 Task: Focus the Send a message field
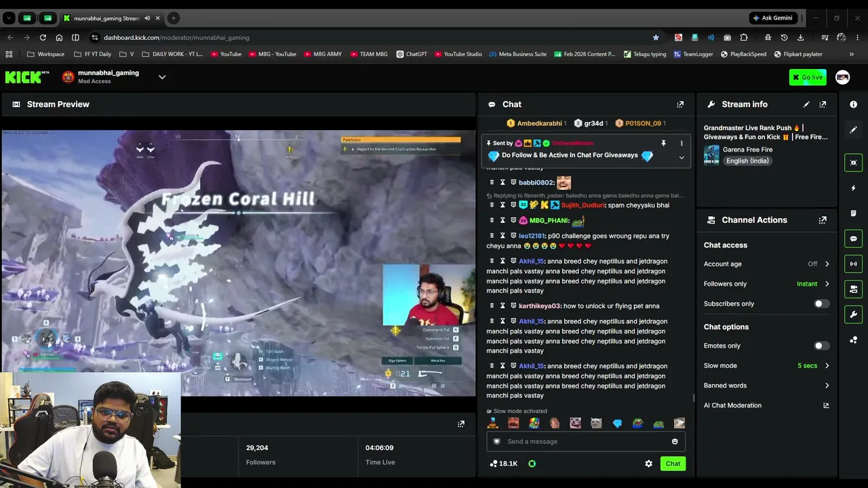(586, 441)
